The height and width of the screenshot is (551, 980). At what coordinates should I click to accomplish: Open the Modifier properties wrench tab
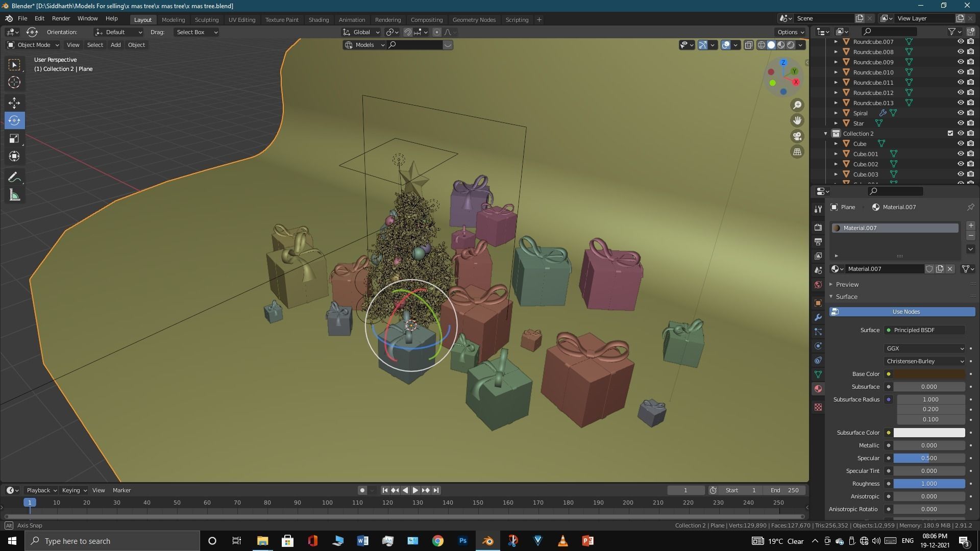[x=818, y=317]
